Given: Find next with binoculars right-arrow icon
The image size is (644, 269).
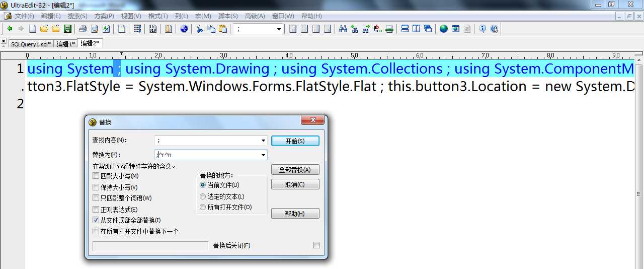Looking at the screenshot, I should point(366,29).
